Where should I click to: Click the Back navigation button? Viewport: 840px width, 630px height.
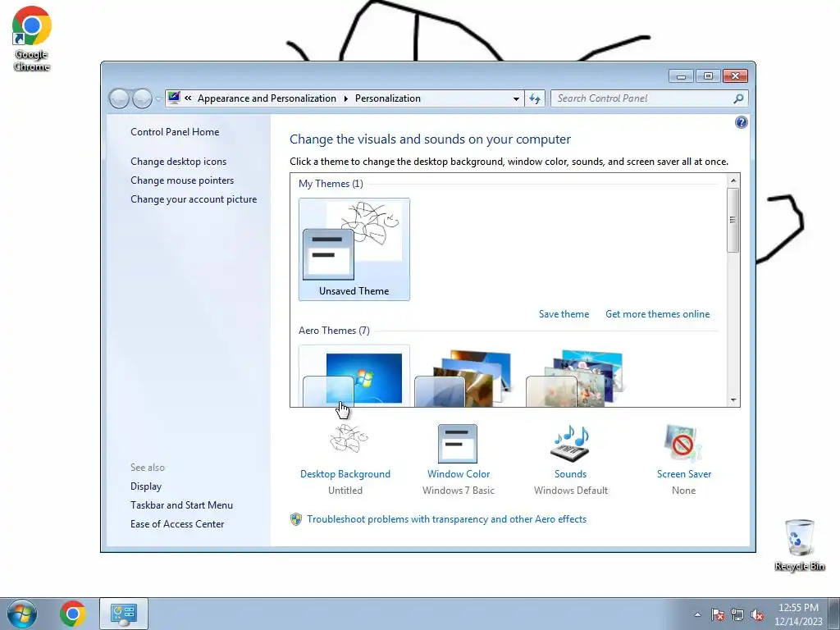(x=119, y=98)
